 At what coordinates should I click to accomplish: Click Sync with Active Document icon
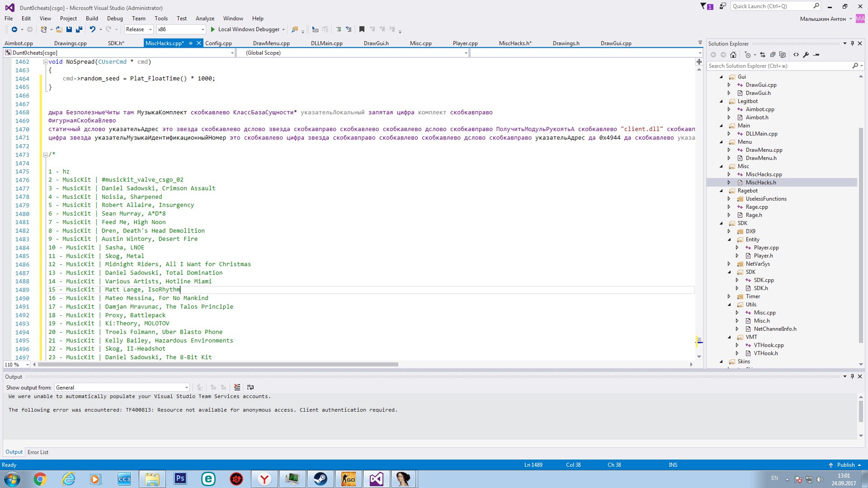763,55
